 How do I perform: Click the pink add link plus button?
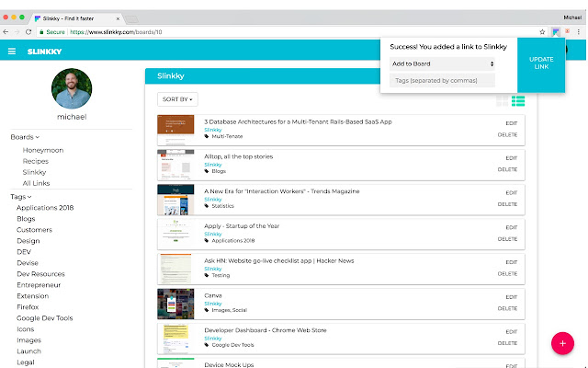tap(562, 343)
